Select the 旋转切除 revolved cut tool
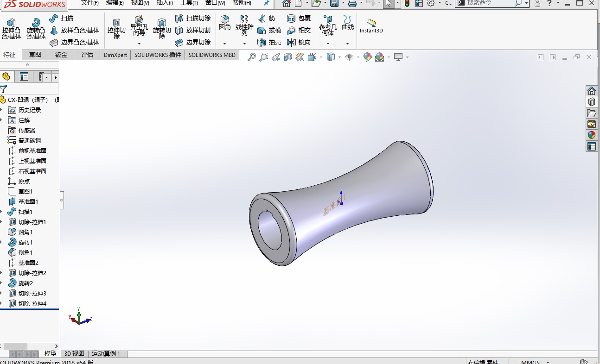 click(x=162, y=29)
